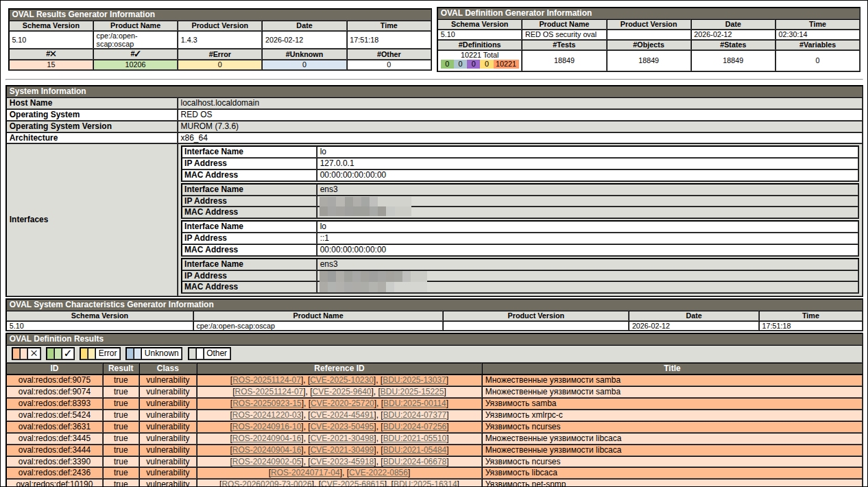Open the BDU:2025-15225 reference link
This screenshot has height=487, width=868.
[x=413, y=392]
